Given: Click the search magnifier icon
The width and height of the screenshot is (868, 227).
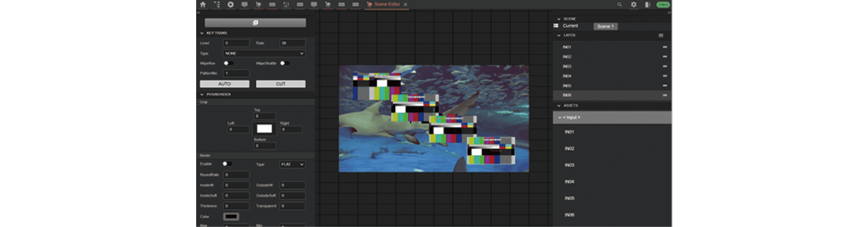Looking at the screenshot, I should (x=620, y=5).
